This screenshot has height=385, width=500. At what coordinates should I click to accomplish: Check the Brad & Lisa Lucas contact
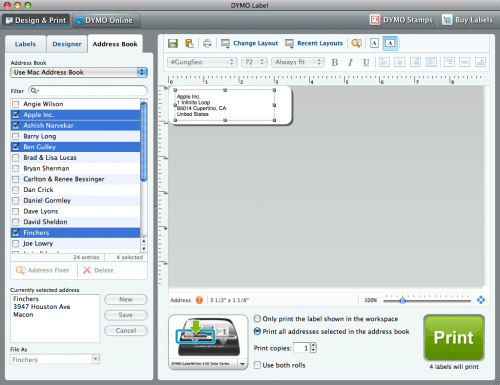click(x=16, y=158)
